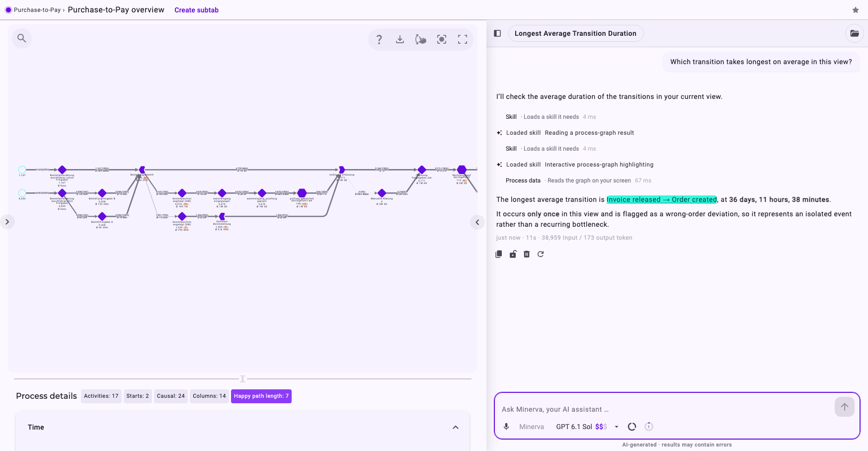Screen dimensions: 868x451
Task: Start voice input with the microphone
Action: point(506,427)
